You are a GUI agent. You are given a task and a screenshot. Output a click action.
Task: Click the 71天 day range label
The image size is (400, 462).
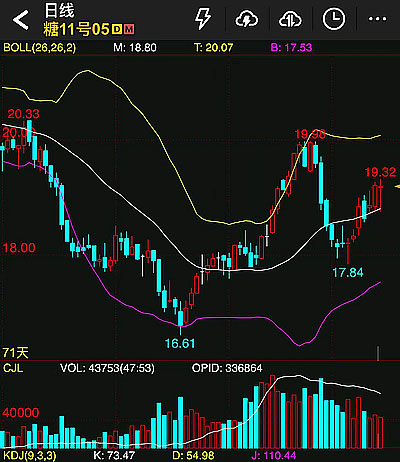16,352
